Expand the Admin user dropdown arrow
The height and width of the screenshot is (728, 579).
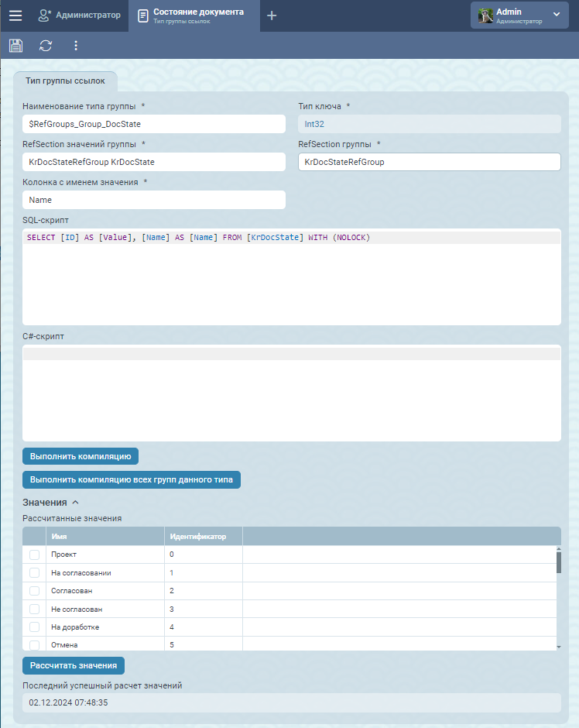coord(556,15)
